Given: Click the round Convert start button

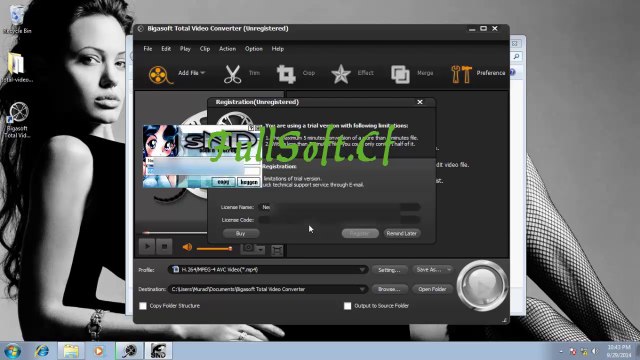Looking at the screenshot, I should [482, 285].
